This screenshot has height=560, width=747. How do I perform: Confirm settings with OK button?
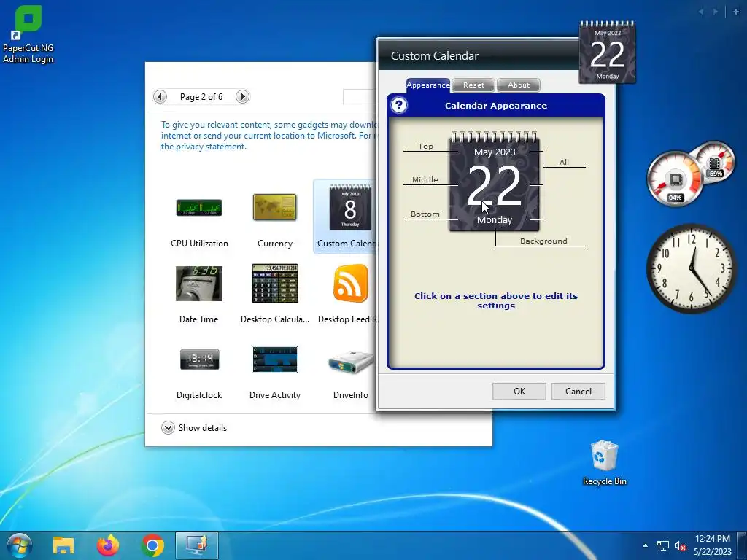519,392
